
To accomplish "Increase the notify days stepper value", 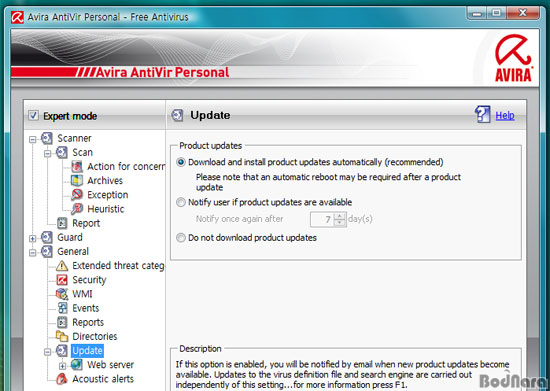I will coord(340,216).
